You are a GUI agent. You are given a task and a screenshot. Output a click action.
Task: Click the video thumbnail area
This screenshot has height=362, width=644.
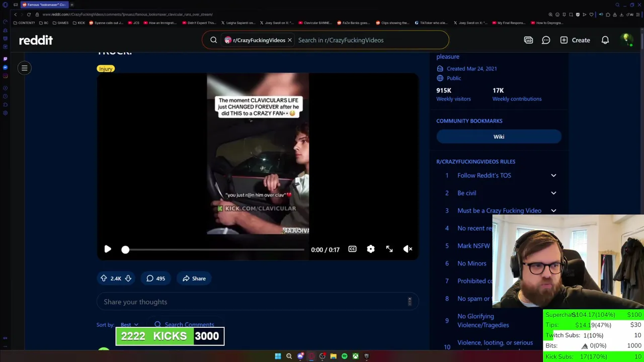click(258, 154)
